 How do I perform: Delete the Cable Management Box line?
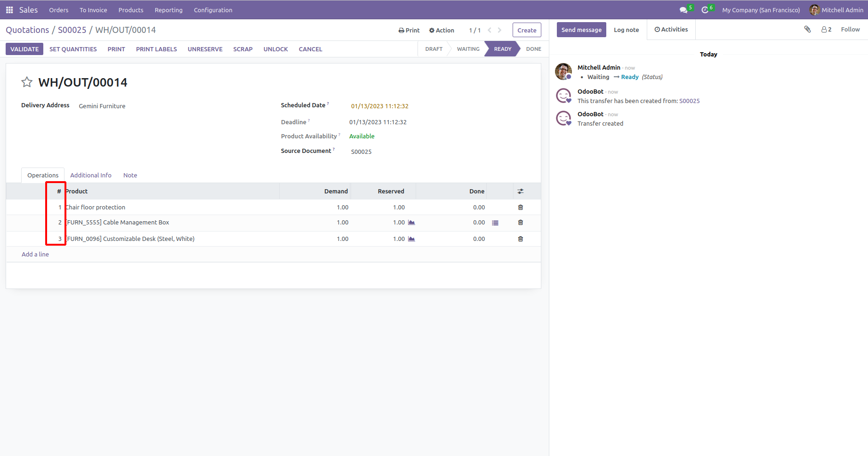click(520, 223)
